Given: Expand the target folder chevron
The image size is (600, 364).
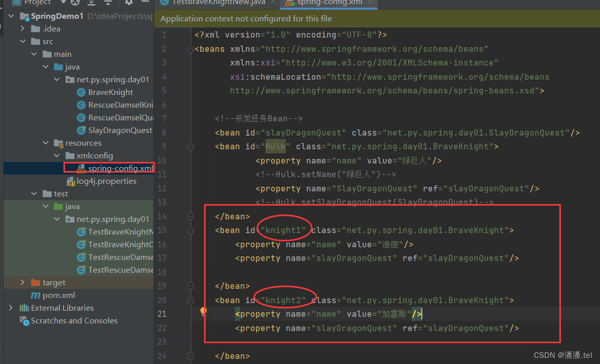Looking at the screenshot, I should [x=22, y=282].
